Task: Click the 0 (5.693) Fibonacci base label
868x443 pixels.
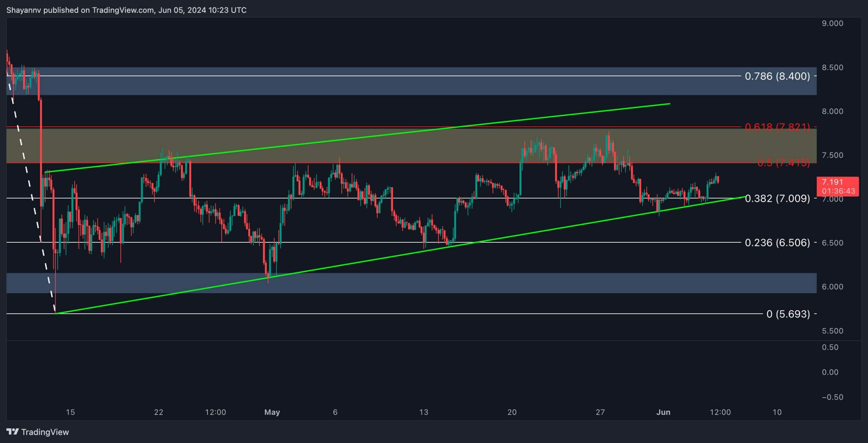Action: (x=788, y=314)
